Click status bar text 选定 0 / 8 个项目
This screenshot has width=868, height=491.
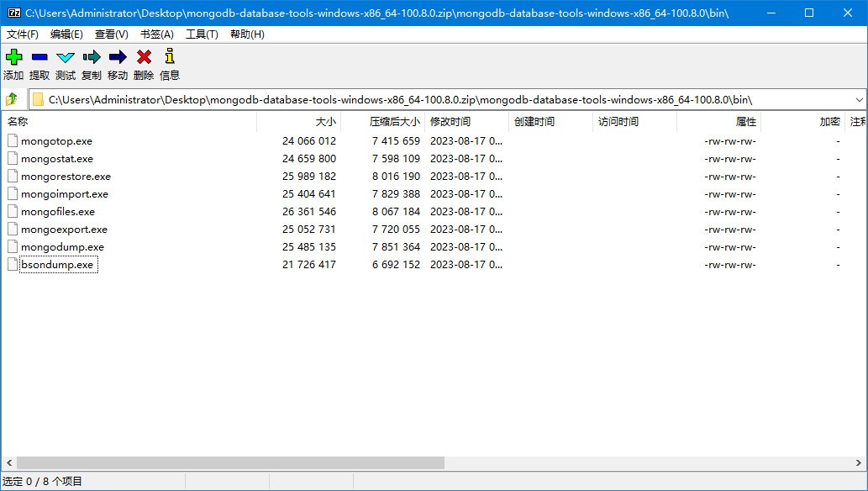coord(42,482)
